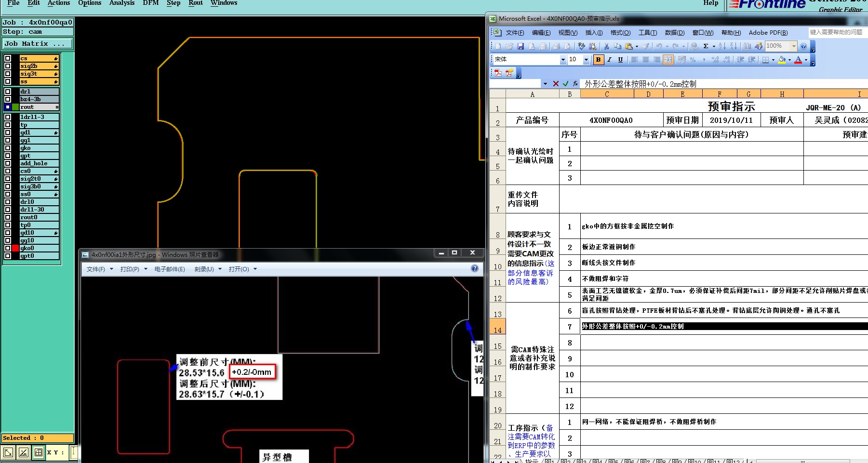Open the DFM menu in Genesis

click(x=151, y=3)
